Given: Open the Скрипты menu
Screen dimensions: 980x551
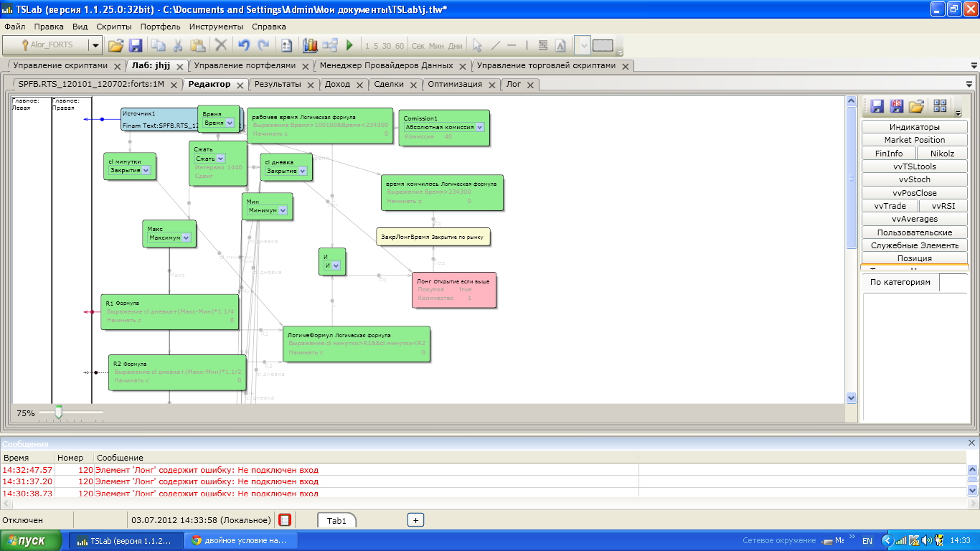Looking at the screenshot, I should pyautogui.click(x=113, y=27).
